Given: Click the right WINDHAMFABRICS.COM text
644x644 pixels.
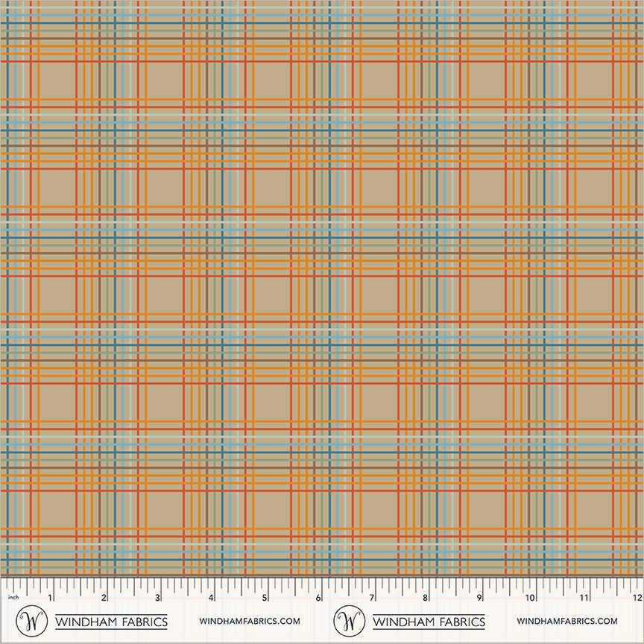Looking at the screenshot, I should click(567, 621).
